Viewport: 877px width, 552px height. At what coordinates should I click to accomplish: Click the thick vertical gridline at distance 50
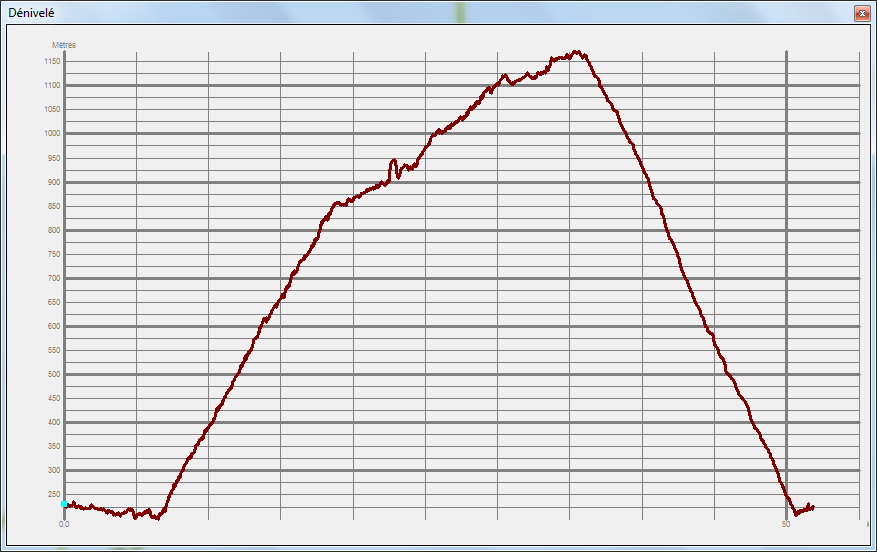pyautogui.click(x=787, y=300)
